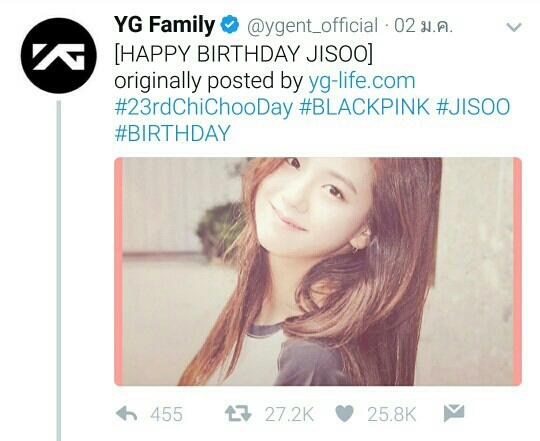Open the @ygent_official handle
The image size is (540, 441).
tap(312, 26)
